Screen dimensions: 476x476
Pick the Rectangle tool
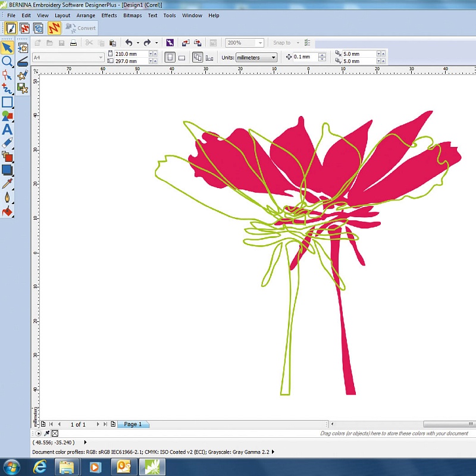click(7, 102)
